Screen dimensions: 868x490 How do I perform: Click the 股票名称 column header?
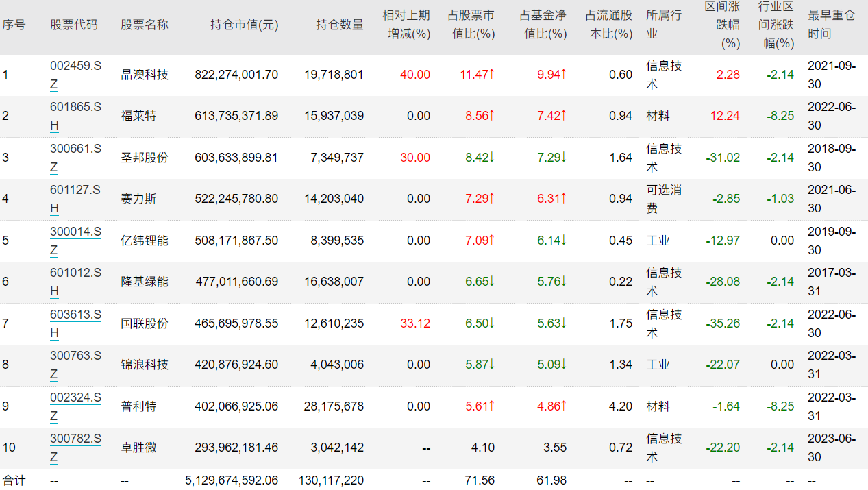(x=145, y=25)
